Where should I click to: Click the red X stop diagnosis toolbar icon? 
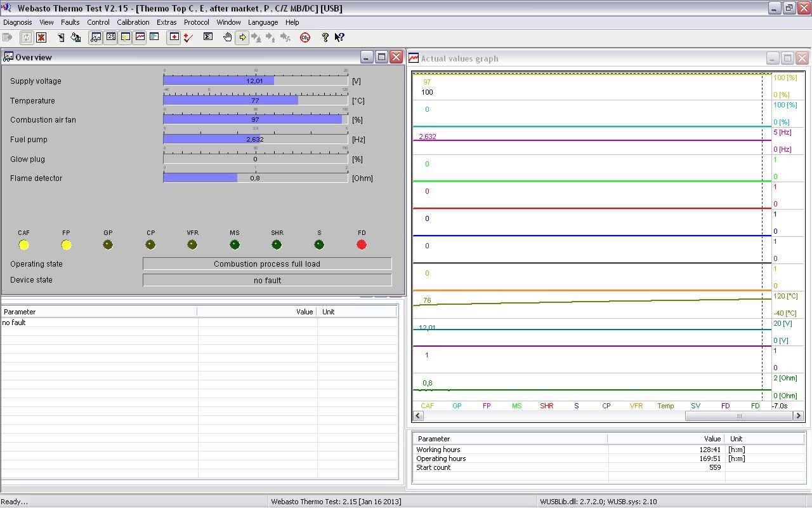tap(41, 37)
